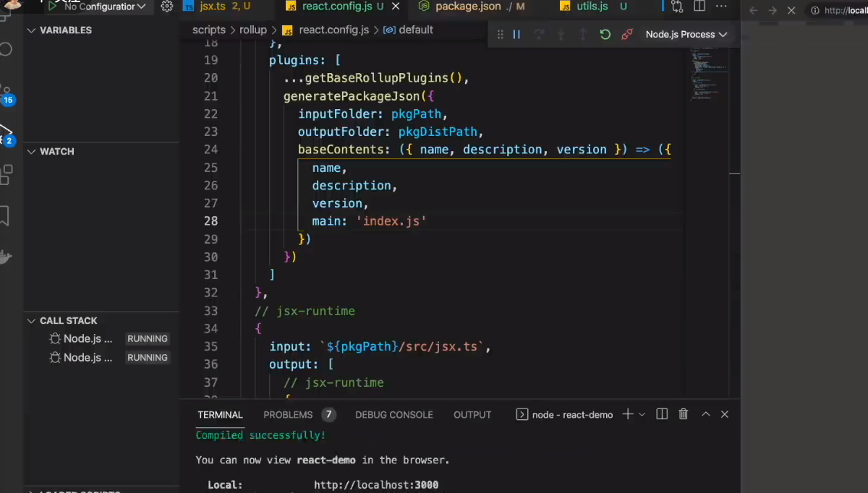Click the debug Step Over button
This screenshot has width=868, height=493.
tap(539, 34)
